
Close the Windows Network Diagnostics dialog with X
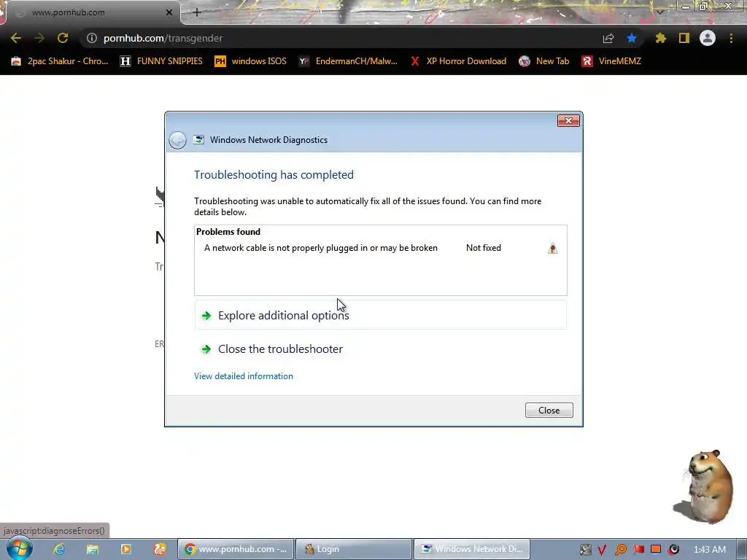point(568,120)
